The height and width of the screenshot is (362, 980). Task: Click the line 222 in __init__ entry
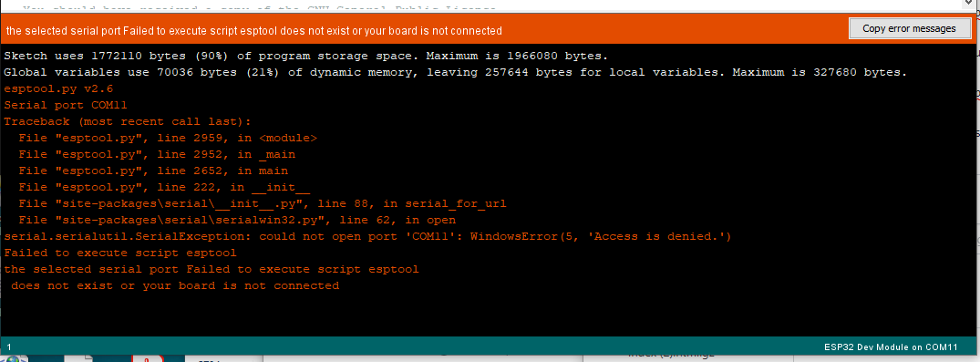pyautogui.click(x=164, y=187)
